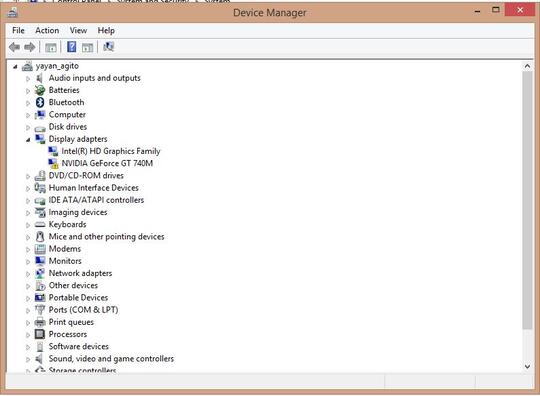Screen dimensions: 540x396
Task: Click the Intel(R) HD Graphics Family device icon
Action: 53,151
